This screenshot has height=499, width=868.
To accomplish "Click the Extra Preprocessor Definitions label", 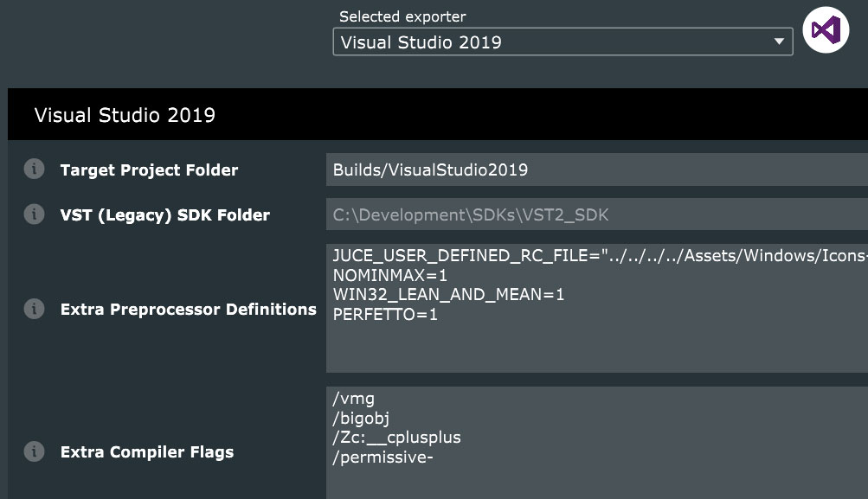I will pos(188,310).
